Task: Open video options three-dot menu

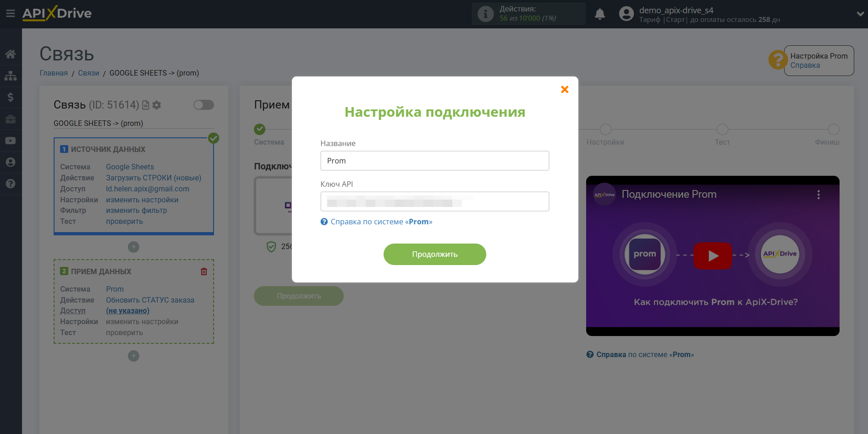Action: point(819,195)
